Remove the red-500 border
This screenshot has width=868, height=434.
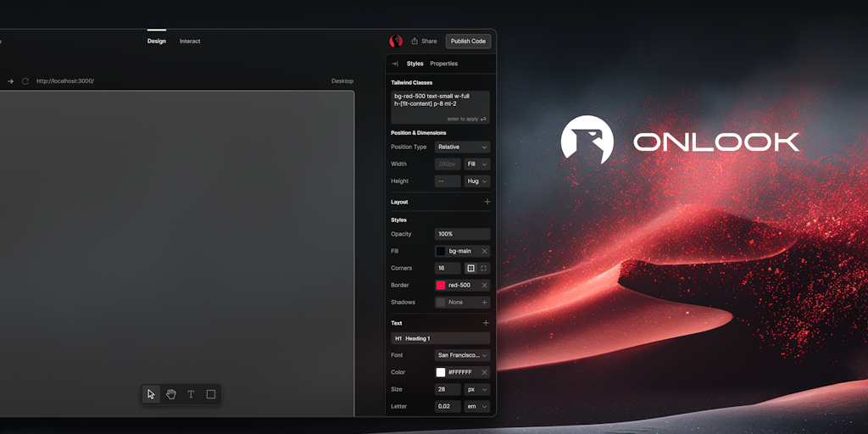pos(484,285)
